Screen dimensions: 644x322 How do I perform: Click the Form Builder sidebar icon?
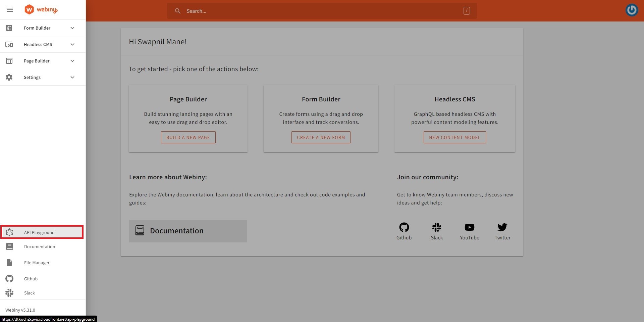9,28
